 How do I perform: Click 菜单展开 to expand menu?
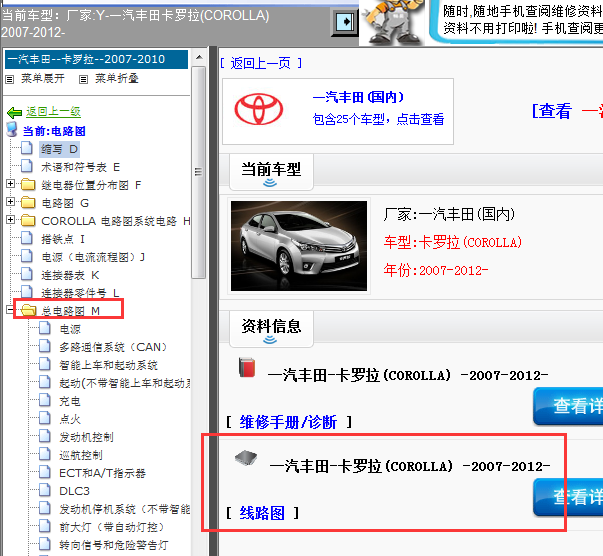(x=43, y=79)
